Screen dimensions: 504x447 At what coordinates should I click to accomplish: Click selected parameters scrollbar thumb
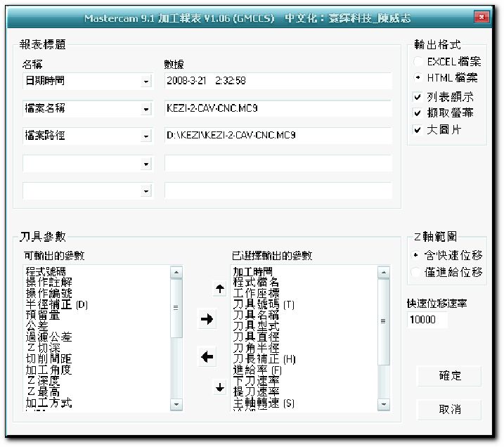[x=383, y=321]
